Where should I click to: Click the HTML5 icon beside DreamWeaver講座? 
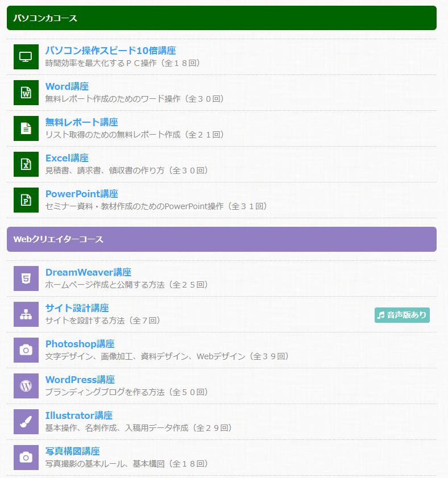pyautogui.click(x=26, y=279)
